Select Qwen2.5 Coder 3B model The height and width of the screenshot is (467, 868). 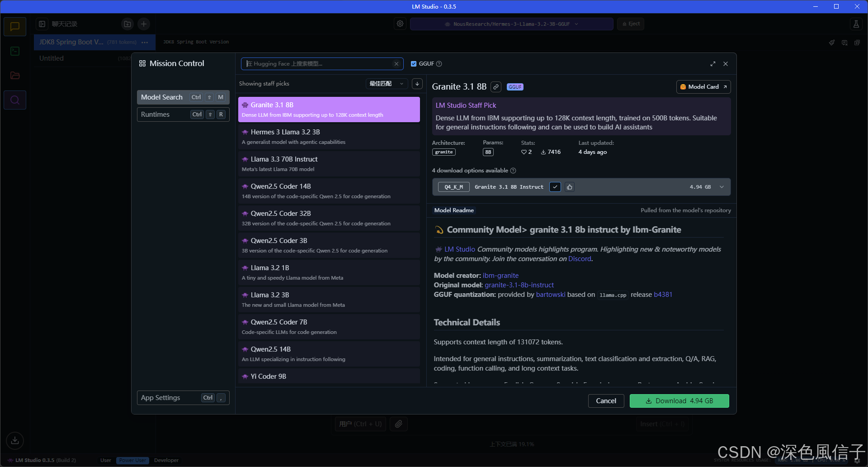(329, 245)
